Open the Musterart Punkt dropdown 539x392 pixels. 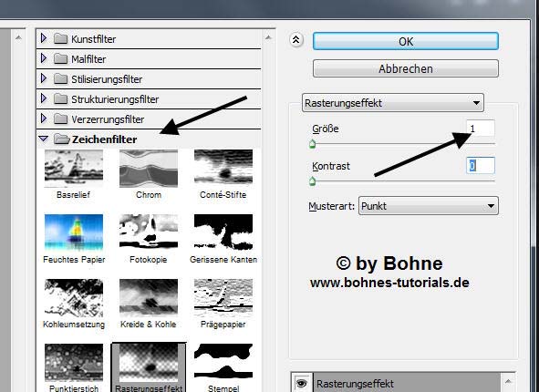429,206
